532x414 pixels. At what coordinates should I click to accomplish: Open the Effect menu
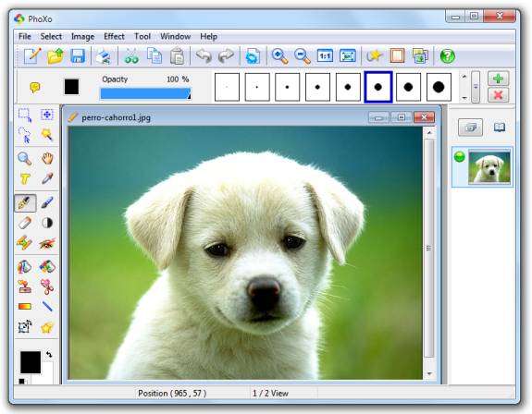(x=114, y=36)
